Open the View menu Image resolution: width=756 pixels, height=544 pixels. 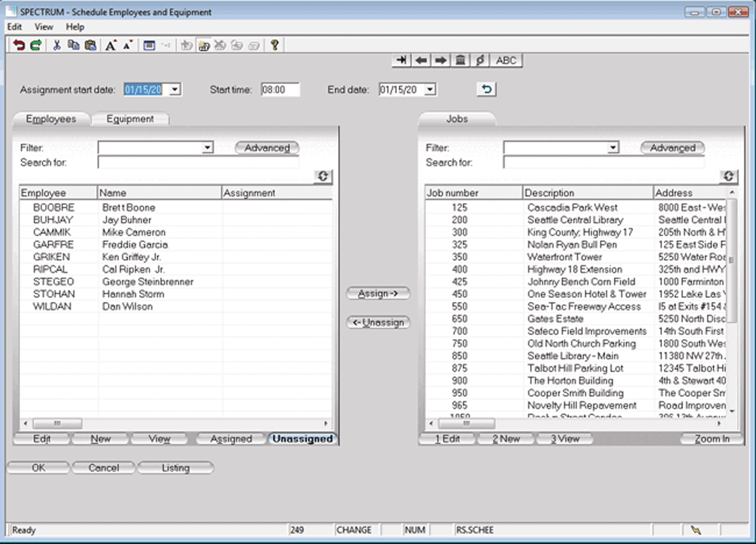tap(44, 27)
